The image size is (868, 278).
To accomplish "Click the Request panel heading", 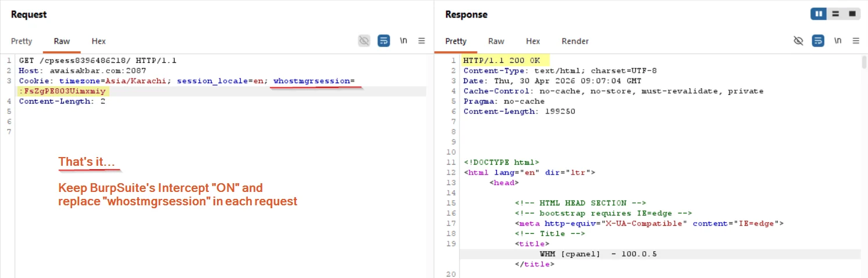I will [x=29, y=15].
